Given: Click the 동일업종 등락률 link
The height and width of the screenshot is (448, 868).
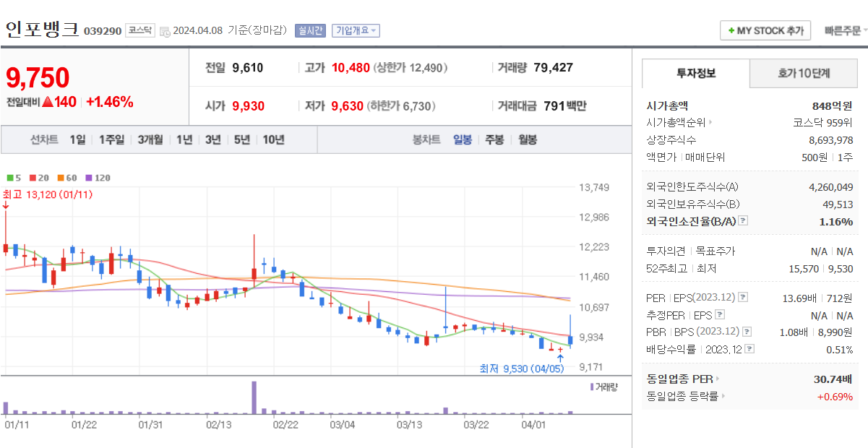Looking at the screenshot, I should click(682, 396).
